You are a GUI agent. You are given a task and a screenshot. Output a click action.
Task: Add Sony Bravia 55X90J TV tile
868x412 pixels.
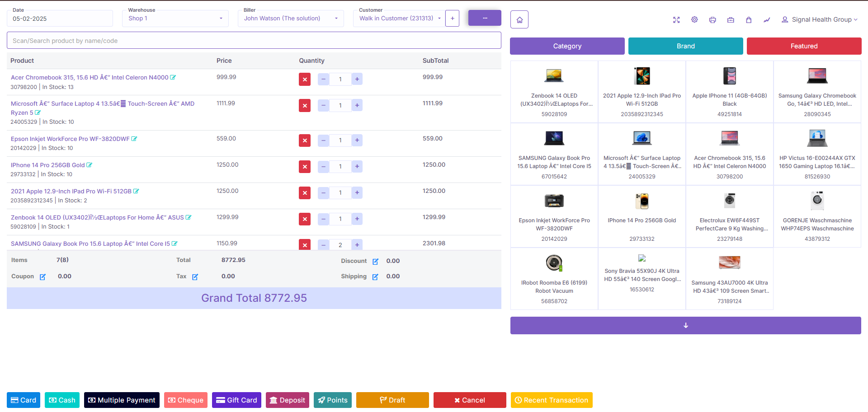[x=642, y=279]
